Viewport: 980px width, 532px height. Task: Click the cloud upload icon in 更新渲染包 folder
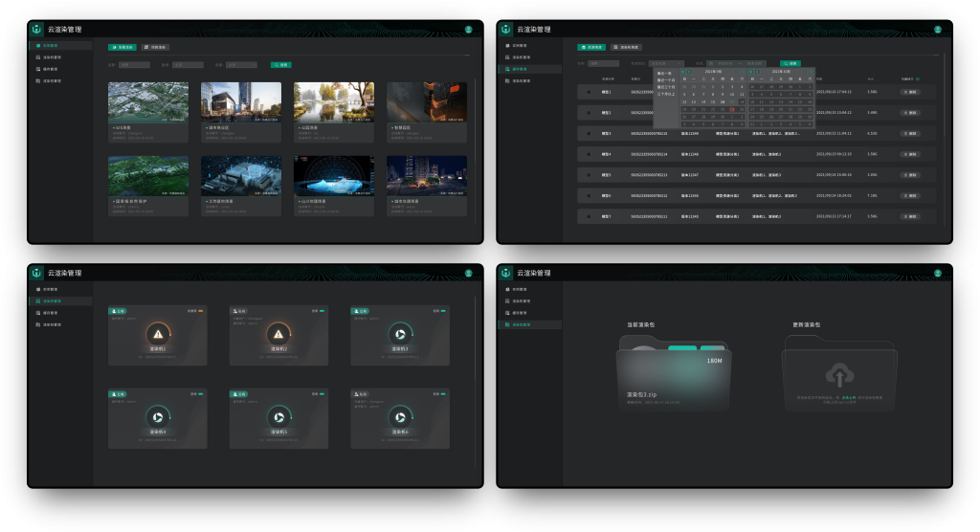[838, 374]
